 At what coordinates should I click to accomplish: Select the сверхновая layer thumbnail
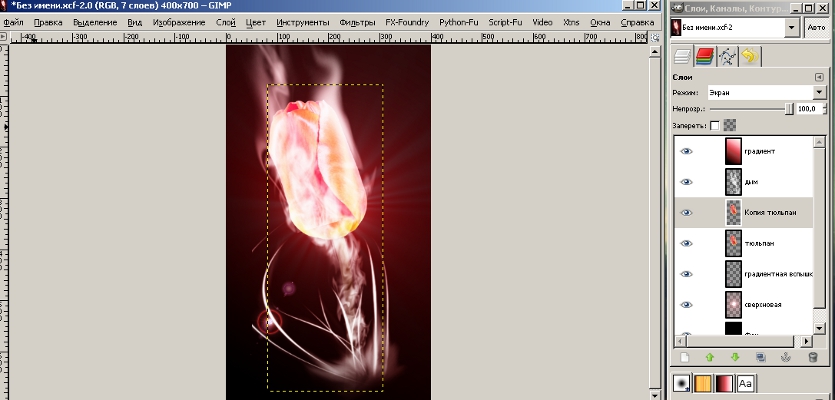733,305
